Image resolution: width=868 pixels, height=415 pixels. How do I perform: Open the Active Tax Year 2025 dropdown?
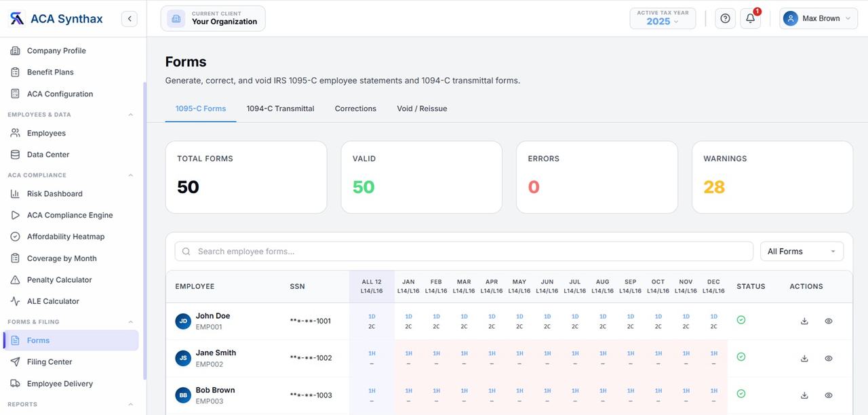(x=663, y=18)
